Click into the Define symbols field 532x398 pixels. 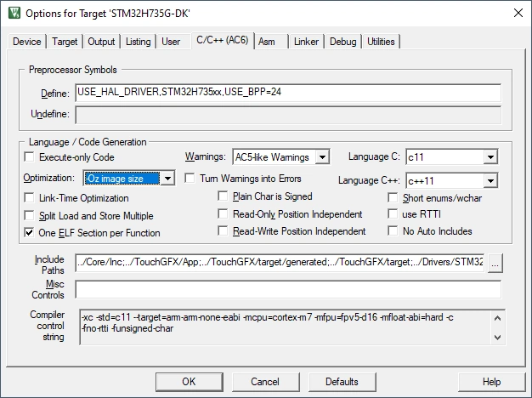pos(287,93)
